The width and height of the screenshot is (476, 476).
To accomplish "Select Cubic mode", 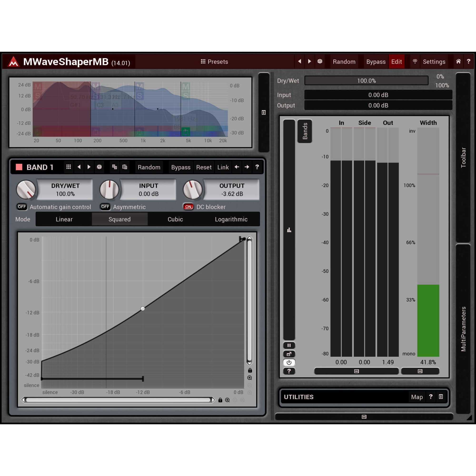I will (x=175, y=219).
